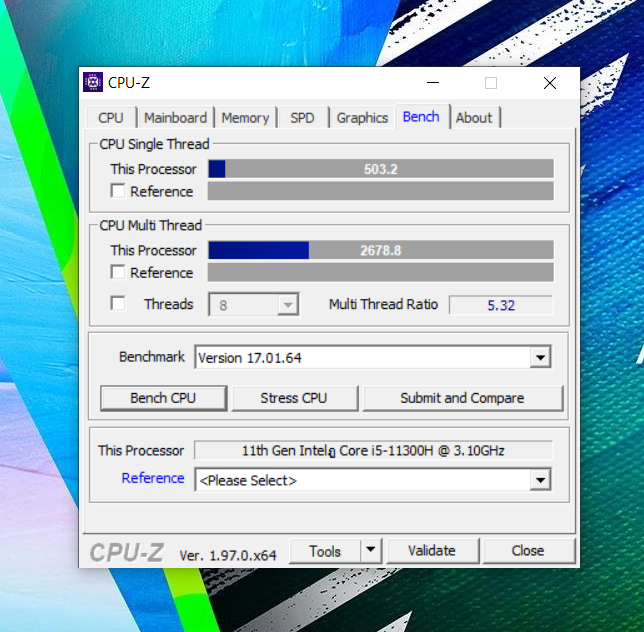Open the Threads count dropdown showing 8
The width and height of the screenshot is (644, 632).
click(x=254, y=305)
